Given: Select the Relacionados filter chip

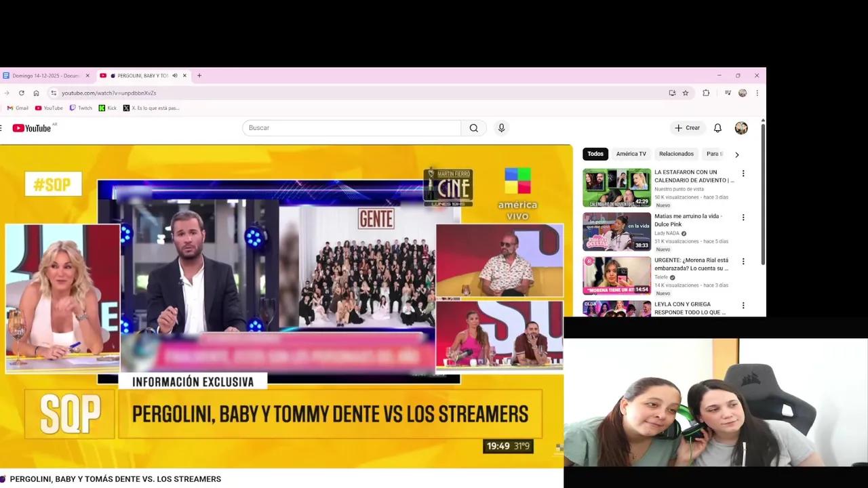Looking at the screenshot, I should [676, 154].
